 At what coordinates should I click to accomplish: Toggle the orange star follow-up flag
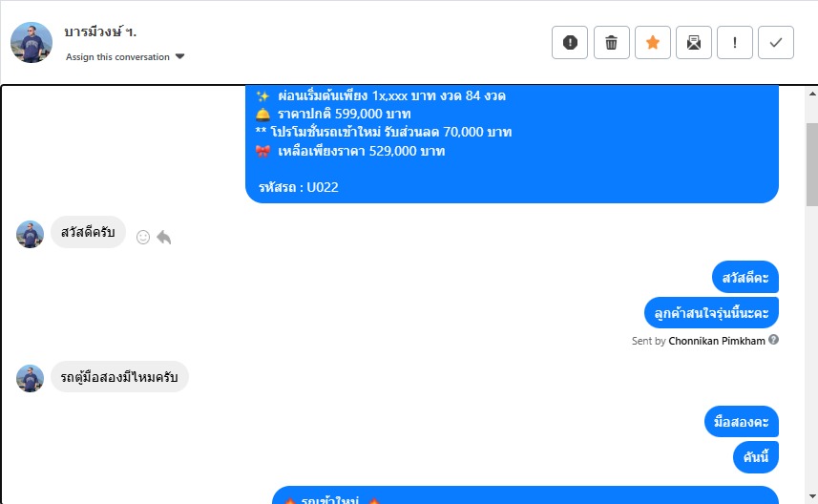653,42
